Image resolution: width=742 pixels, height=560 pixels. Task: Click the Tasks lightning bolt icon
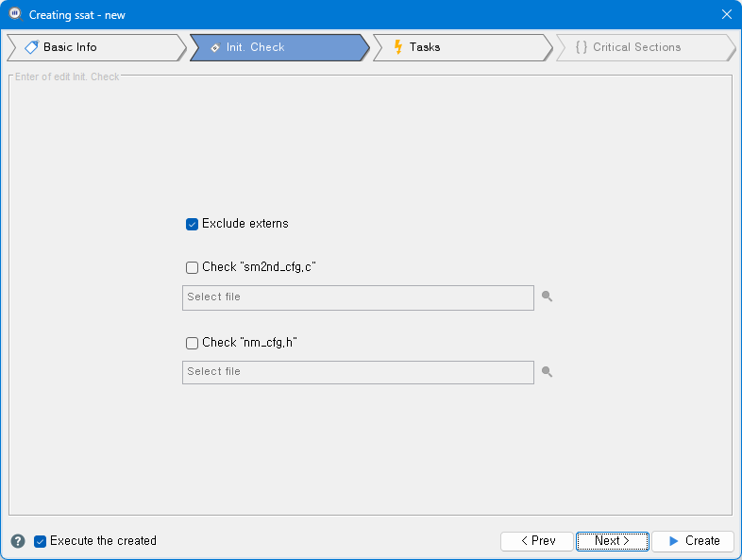point(398,47)
